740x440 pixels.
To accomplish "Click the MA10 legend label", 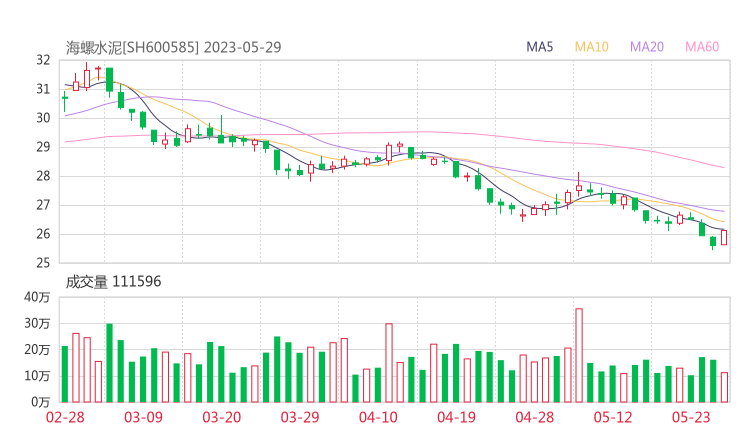I will (591, 47).
